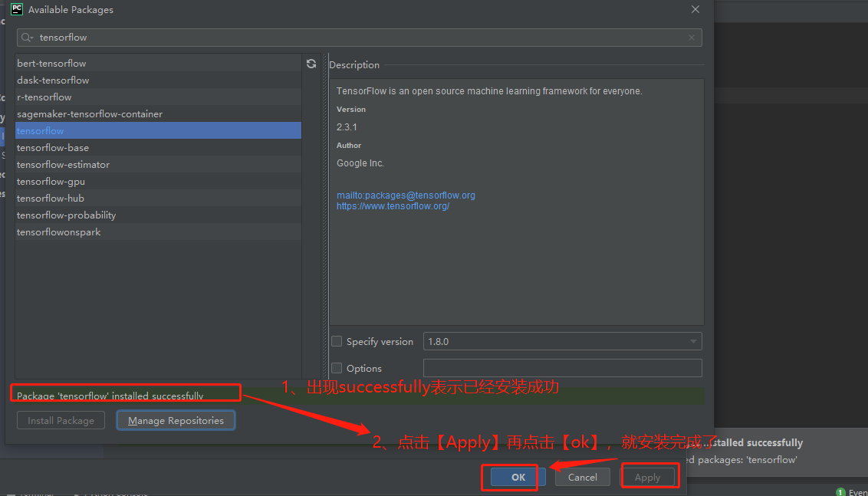This screenshot has height=496, width=868.
Task: Open https://www.tensorflow.org/ link
Action: tap(393, 206)
